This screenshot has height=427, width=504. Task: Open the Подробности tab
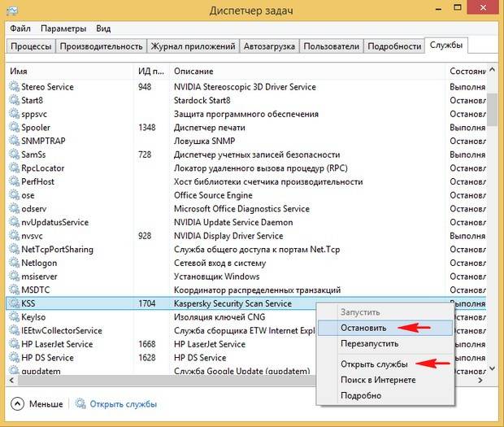[x=394, y=46]
